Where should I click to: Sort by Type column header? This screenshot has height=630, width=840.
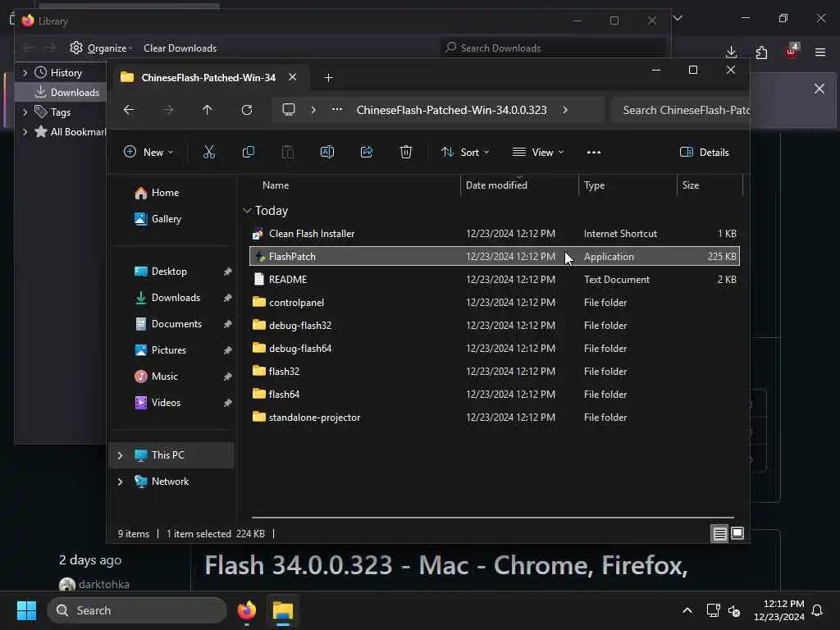(595, 185)
